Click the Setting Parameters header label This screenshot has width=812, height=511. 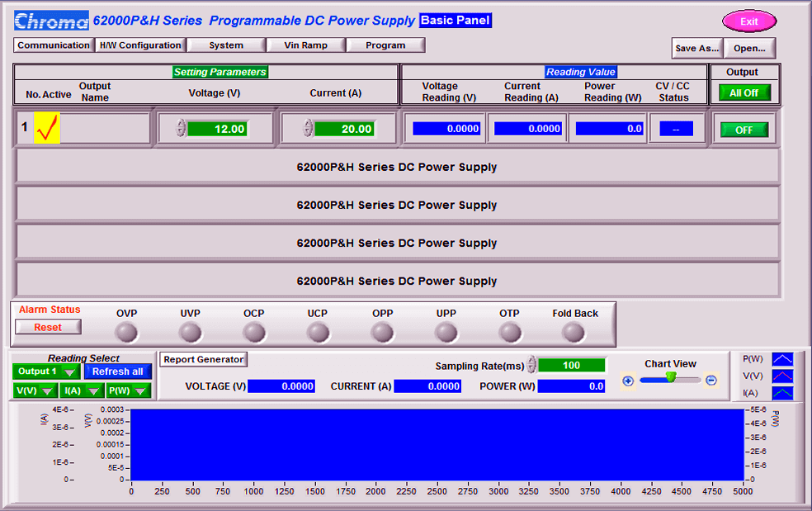(x=220, y=72)
